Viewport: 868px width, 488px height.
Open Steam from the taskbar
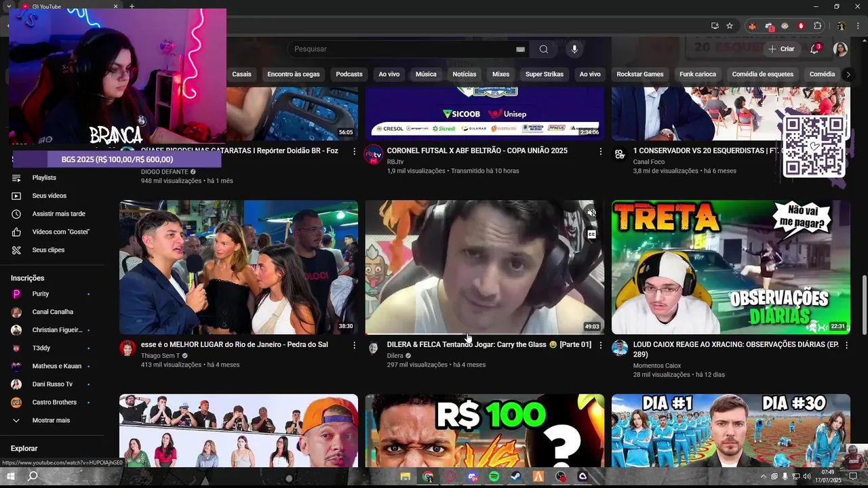click(x=516, y=476)
